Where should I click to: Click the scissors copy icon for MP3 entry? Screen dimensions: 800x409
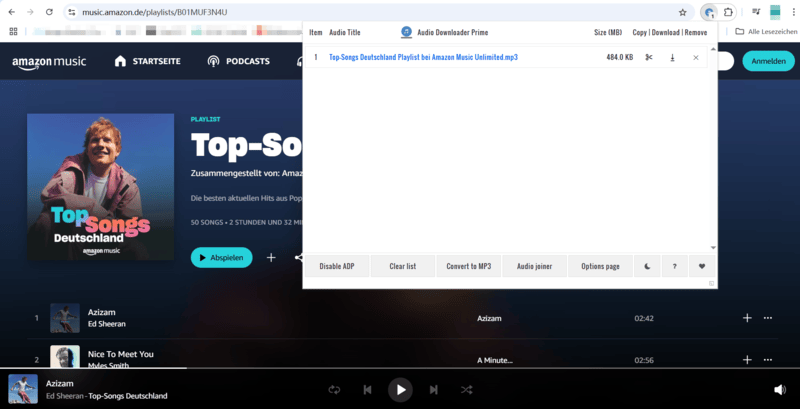pos(648,57)
